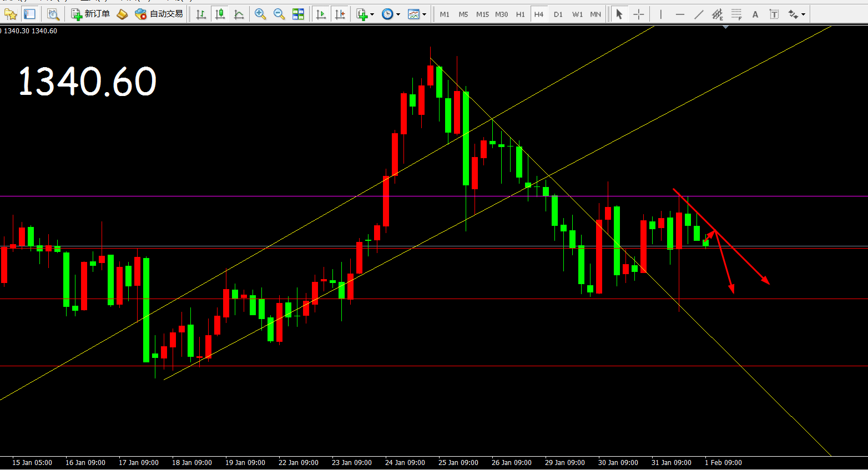Zoom in on the chart
This screenshot has height=470, width=868.
coord(260,14)
